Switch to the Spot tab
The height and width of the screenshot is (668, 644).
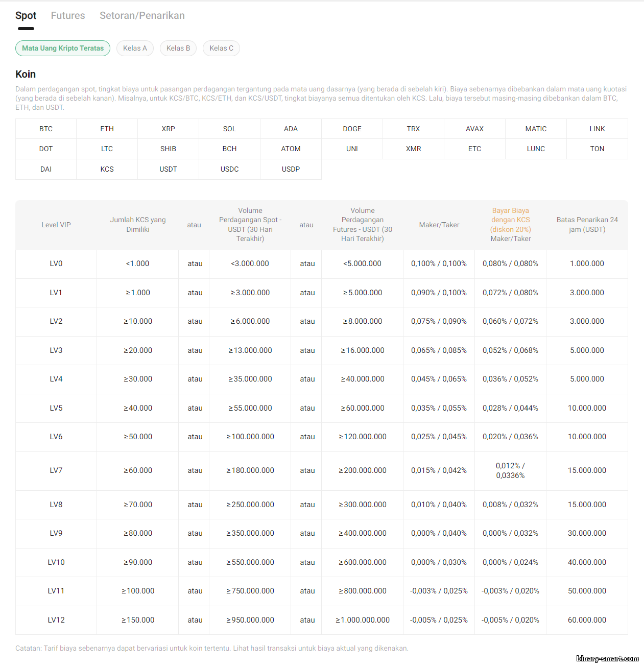26,16
